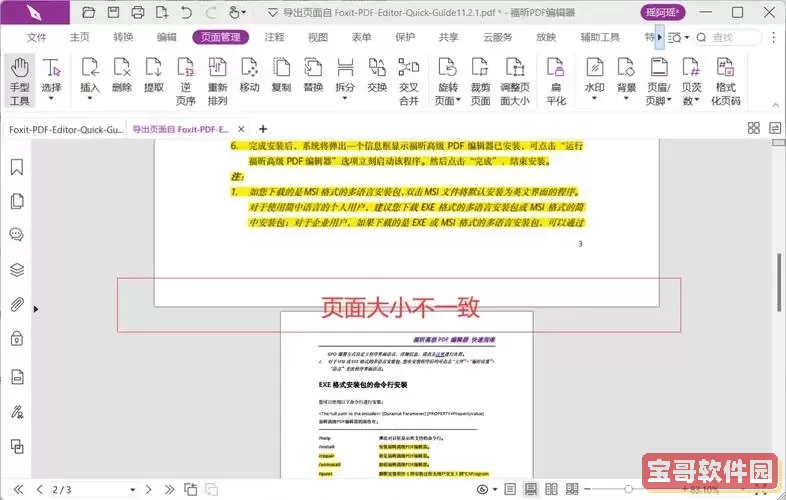This screenshot has height=500, width=786.
Task: Jump to the first page
Action: (18, 489)
